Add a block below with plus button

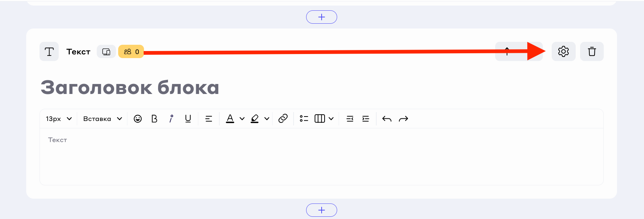click(321, 210)
